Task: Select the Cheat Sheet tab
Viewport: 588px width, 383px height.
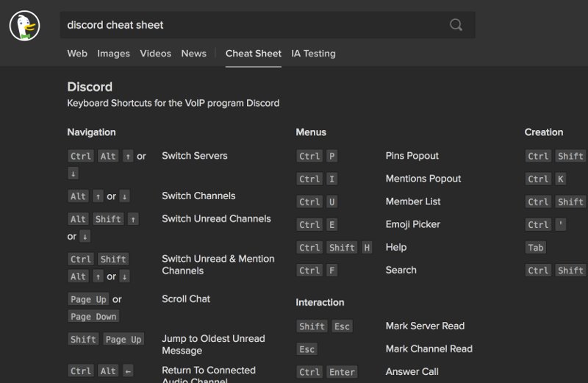Action: (x=254, y=54)
